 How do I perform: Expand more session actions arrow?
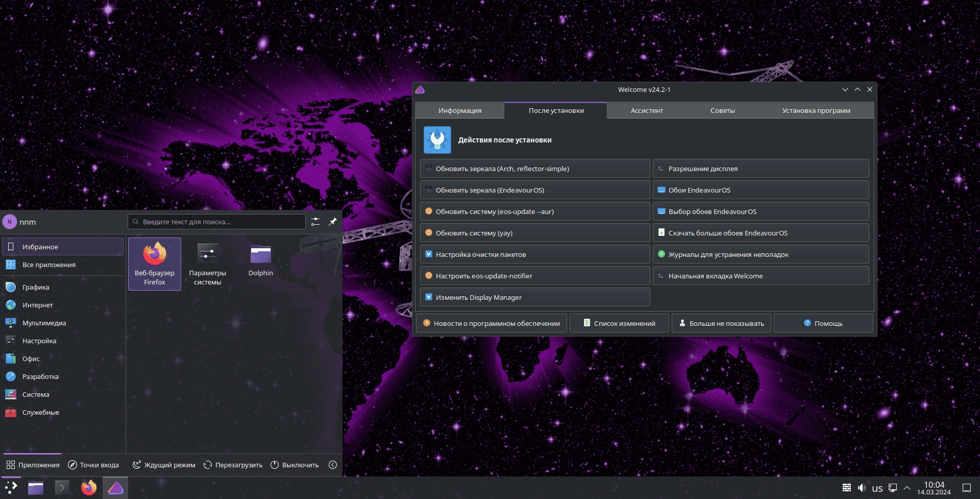click(333, 465)
